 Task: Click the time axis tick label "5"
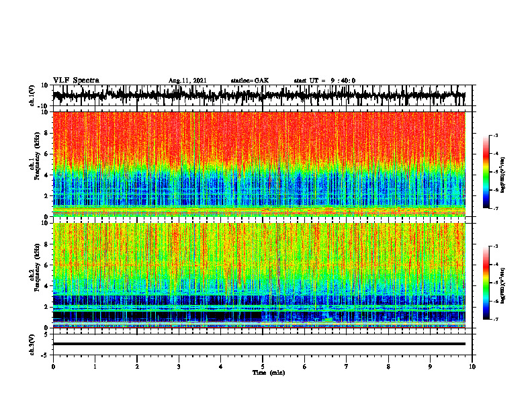(263, 367)
